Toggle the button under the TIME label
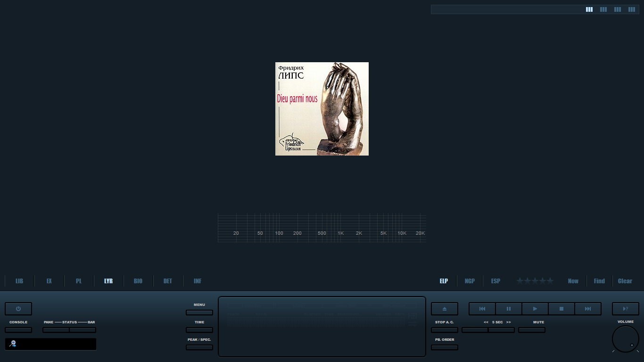Image resolution: width=644 pixels, height=362 pixels. pyautogui.click(x=199, y=330)
